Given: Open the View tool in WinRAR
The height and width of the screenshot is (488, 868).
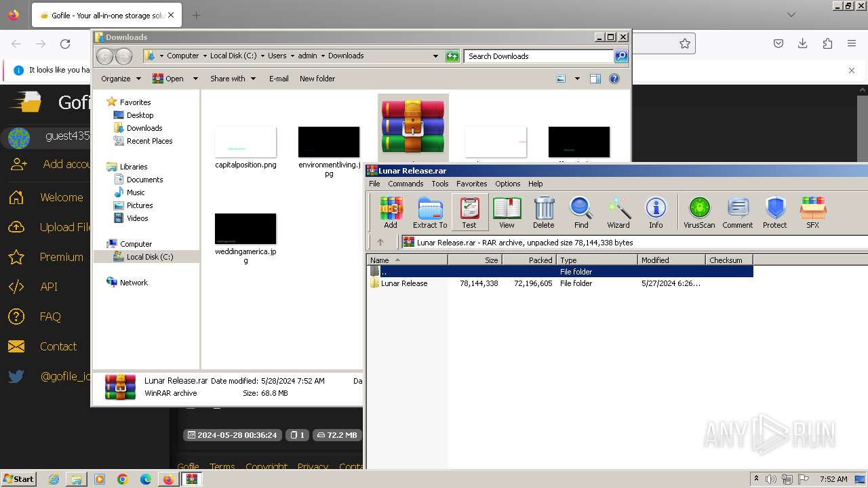Looking at the screenshot, I should (507, 212).
